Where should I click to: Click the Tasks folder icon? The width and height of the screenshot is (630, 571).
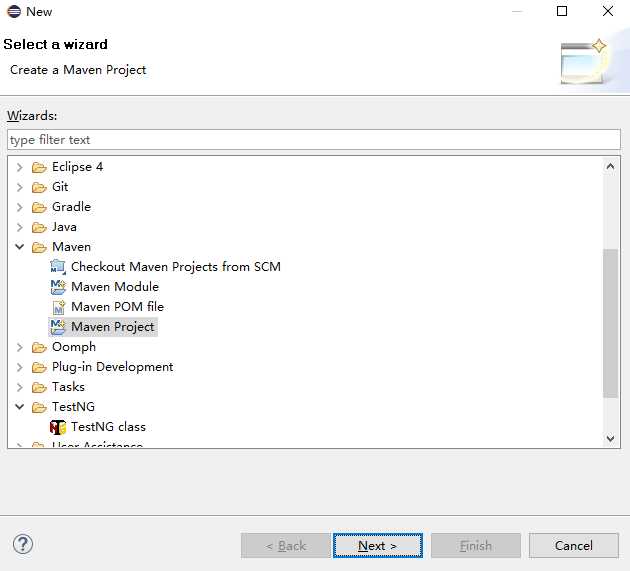pos(39,387)
